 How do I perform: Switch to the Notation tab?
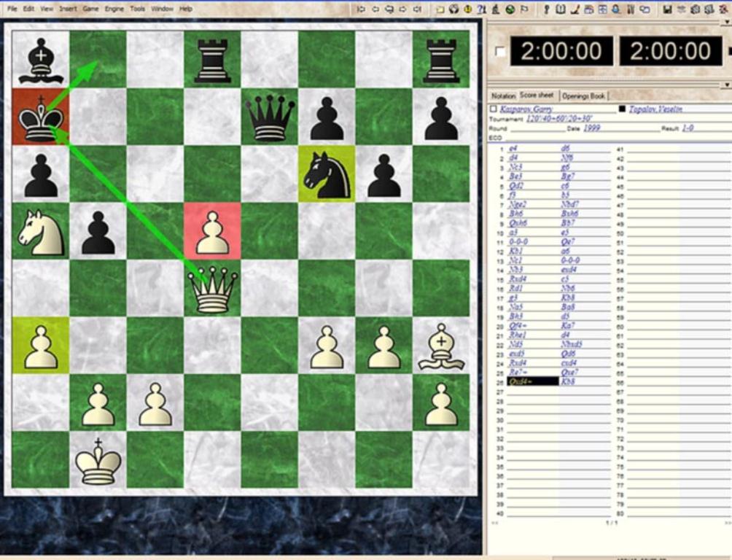503,96
